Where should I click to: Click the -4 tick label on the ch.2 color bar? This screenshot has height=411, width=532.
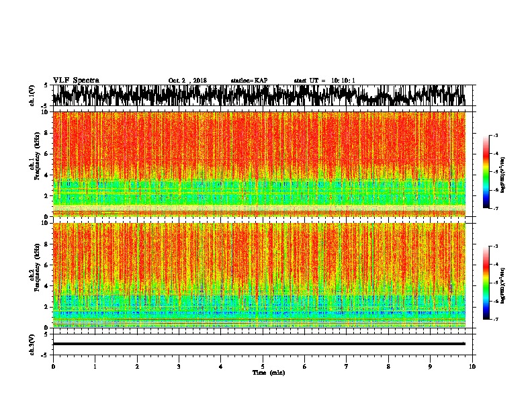(x=495, y=265)
